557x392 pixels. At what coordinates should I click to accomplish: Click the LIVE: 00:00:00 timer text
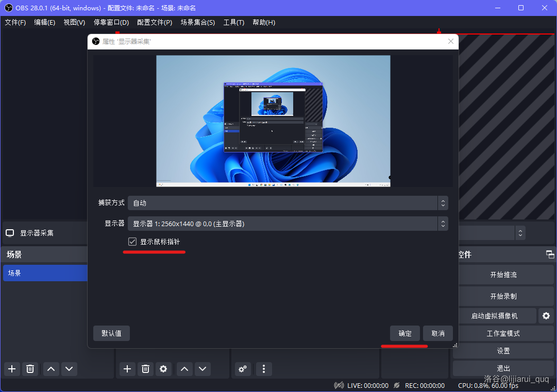click(x=368, y=386)
